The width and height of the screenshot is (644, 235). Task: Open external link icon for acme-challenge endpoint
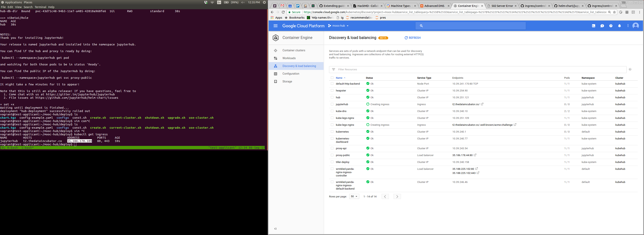[515, 125]
